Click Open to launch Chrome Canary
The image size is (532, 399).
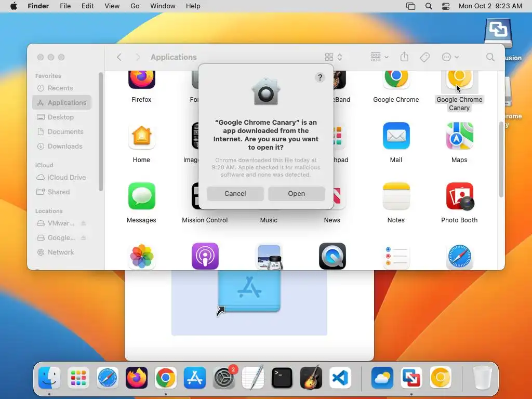pos(297,193)
